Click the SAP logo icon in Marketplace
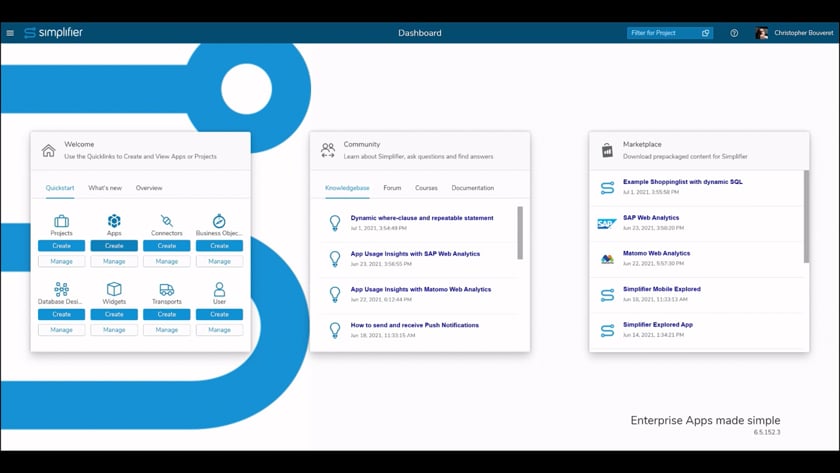 click(607, 223)
